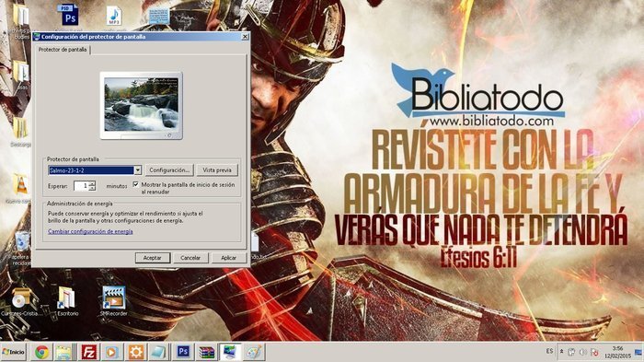The height and width of the screenshot is (362, 644).
Task: Open the orange gear taskbar application
Action: tap(135, 352)
